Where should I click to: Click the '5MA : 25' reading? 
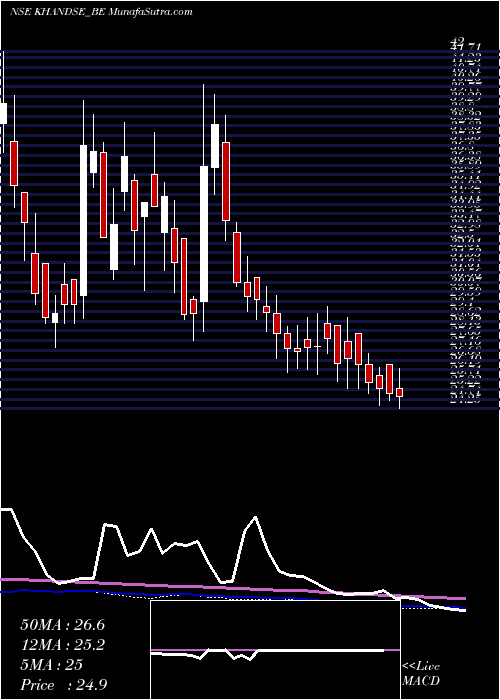pos(51,665)
